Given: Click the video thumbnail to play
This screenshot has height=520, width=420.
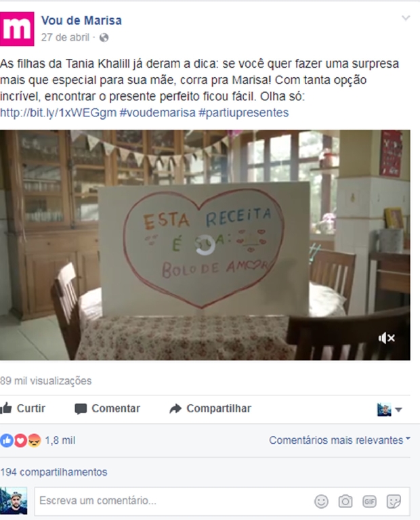Looking at the screenshot, I should click(205, 245).
